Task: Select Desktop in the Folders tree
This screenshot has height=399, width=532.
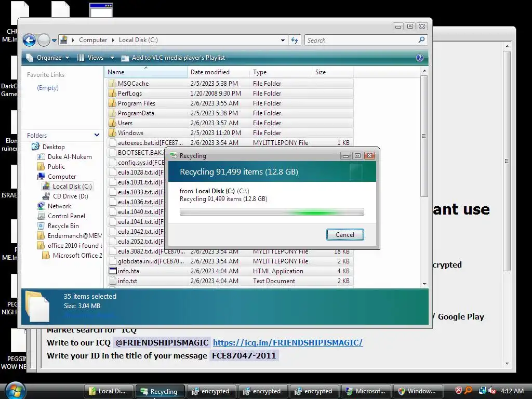Action: tap(54, 147)
